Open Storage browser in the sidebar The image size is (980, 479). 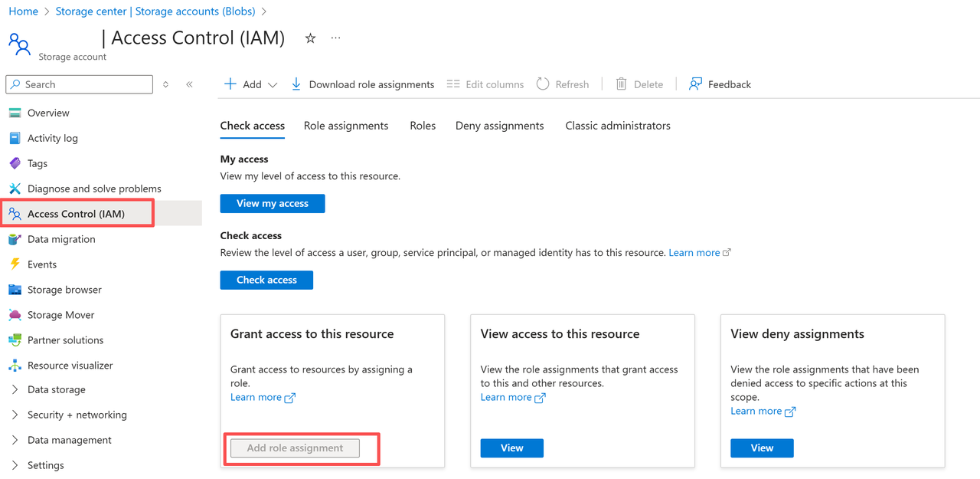[x=64, y=290]
